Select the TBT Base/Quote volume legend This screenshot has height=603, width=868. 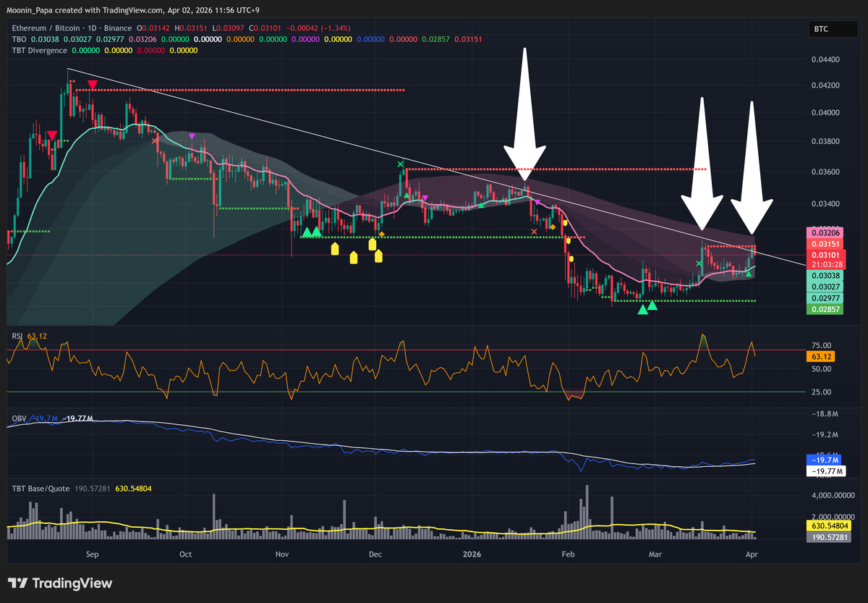[x=40, y=489]
